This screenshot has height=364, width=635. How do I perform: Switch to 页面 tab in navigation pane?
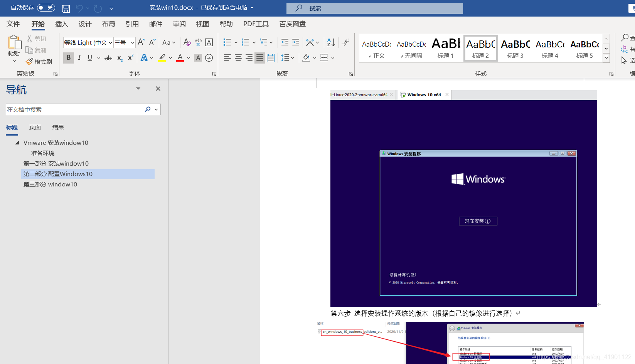[x=35, y=127]
